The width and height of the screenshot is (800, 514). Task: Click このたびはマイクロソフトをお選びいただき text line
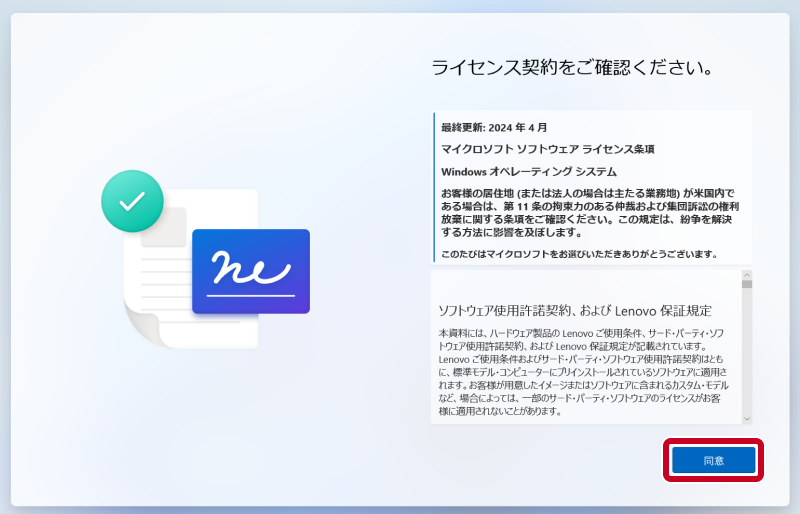[579, 254]
